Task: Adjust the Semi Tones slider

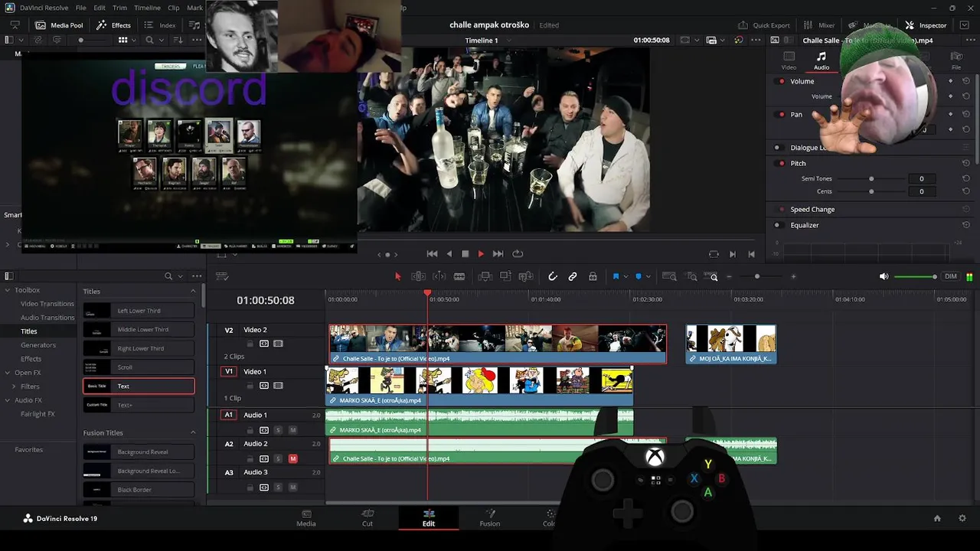Action: pyautogui.click(x=871, y=179)
